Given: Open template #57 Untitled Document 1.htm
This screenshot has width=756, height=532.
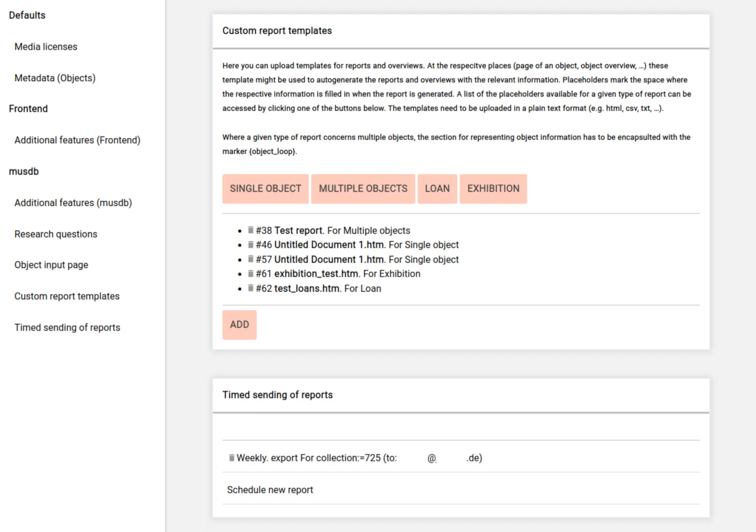Looking at the screenshot, I should [329, 260].
